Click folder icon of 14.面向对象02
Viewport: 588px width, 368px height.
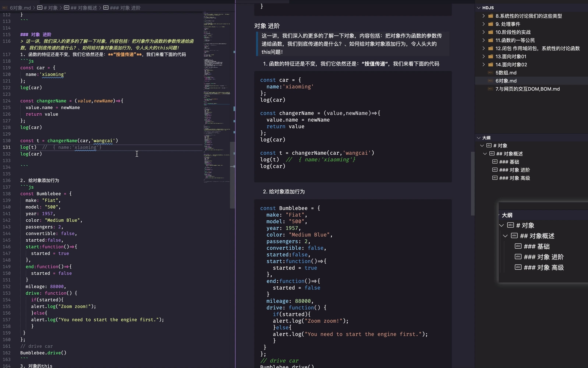point(491,64)
